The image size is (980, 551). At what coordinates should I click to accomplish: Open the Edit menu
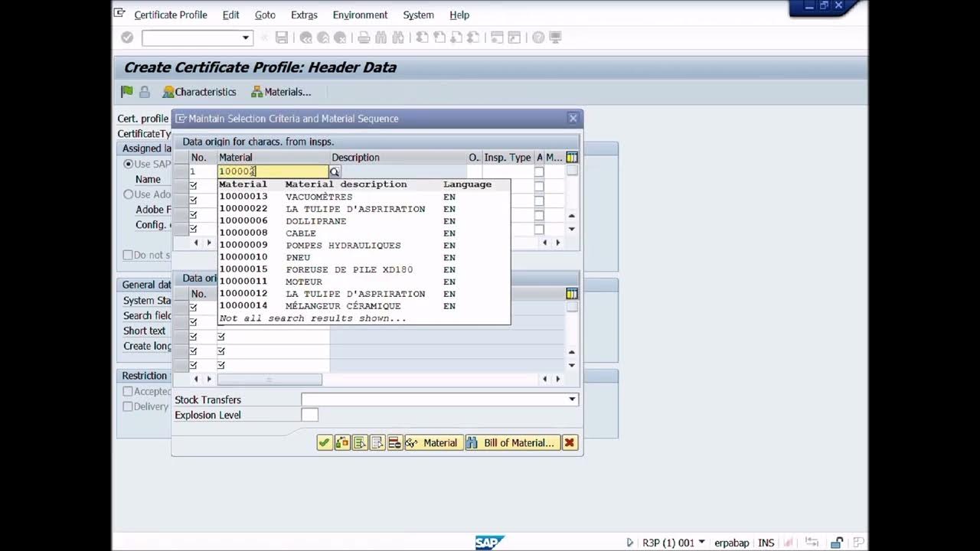click(230, 15)
